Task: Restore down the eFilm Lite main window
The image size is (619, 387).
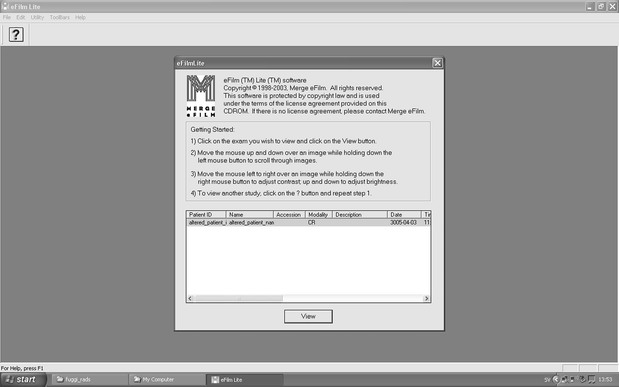Action: coord(601,7)
